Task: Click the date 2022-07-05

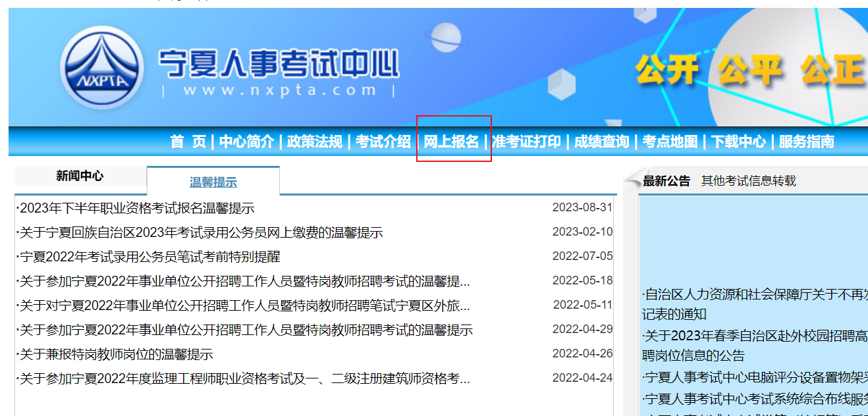Action: (x=582, y=256)
